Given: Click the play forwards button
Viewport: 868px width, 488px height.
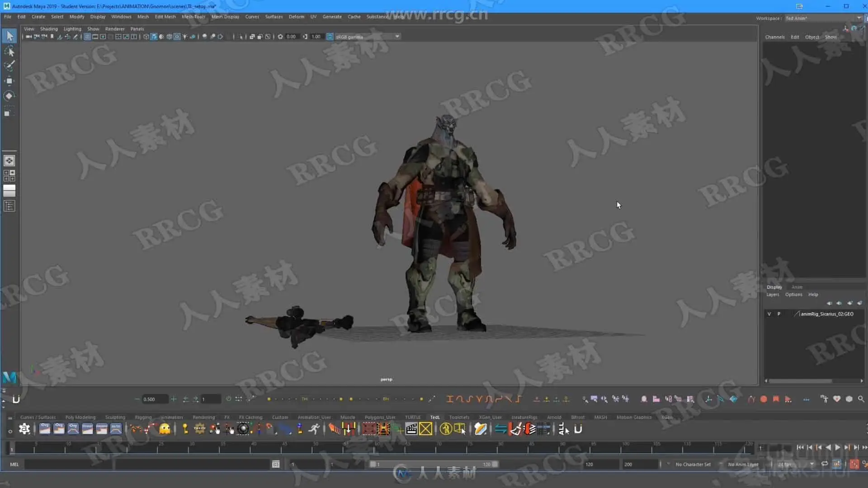Looking at the screenshot, I should [x=838, y=447].
